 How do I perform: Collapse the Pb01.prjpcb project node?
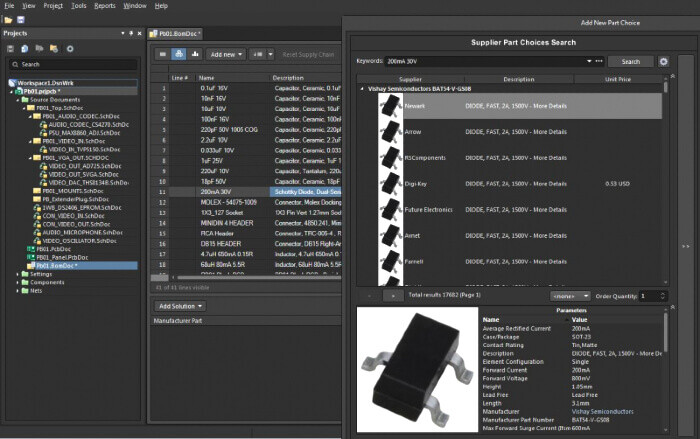[12, 92]
